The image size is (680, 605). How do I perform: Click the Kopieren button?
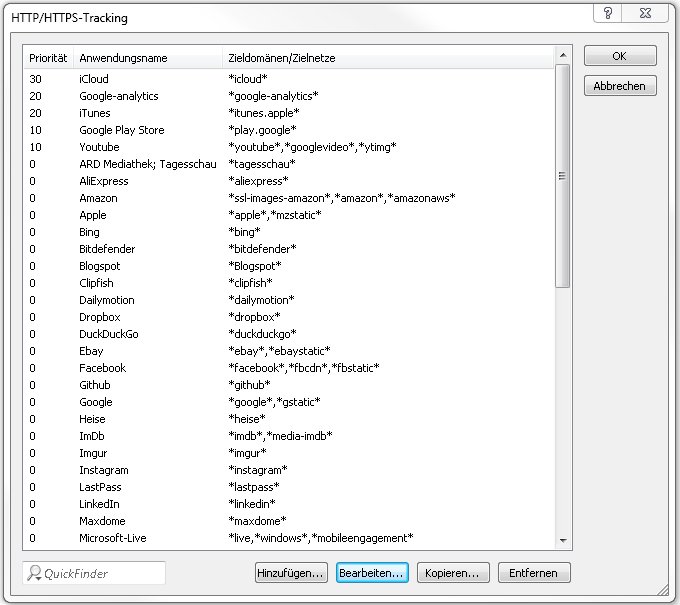coord(452,573)
